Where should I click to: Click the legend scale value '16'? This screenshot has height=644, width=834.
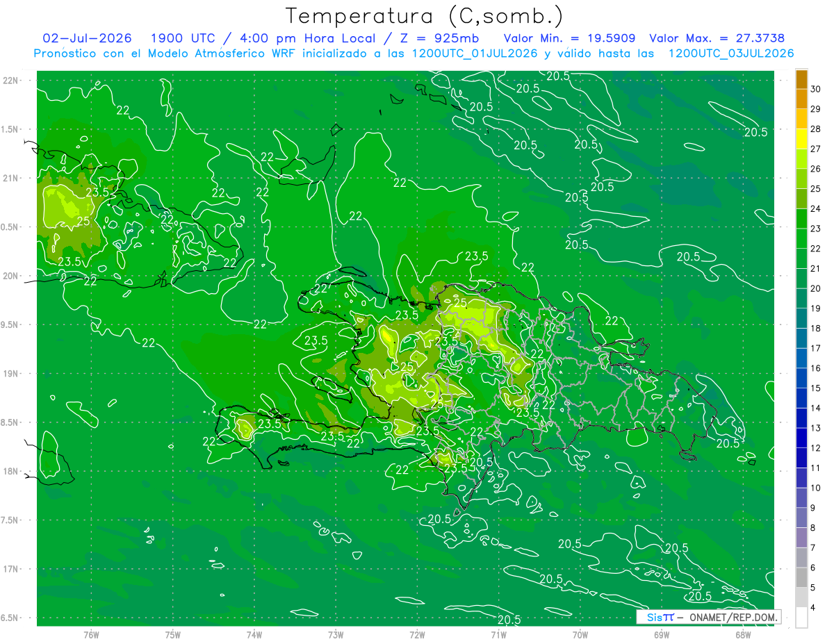click(x=816, y=369)
